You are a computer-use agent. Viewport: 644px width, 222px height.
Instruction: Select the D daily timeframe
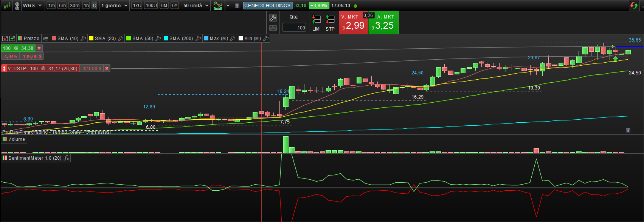pos(95,6)
